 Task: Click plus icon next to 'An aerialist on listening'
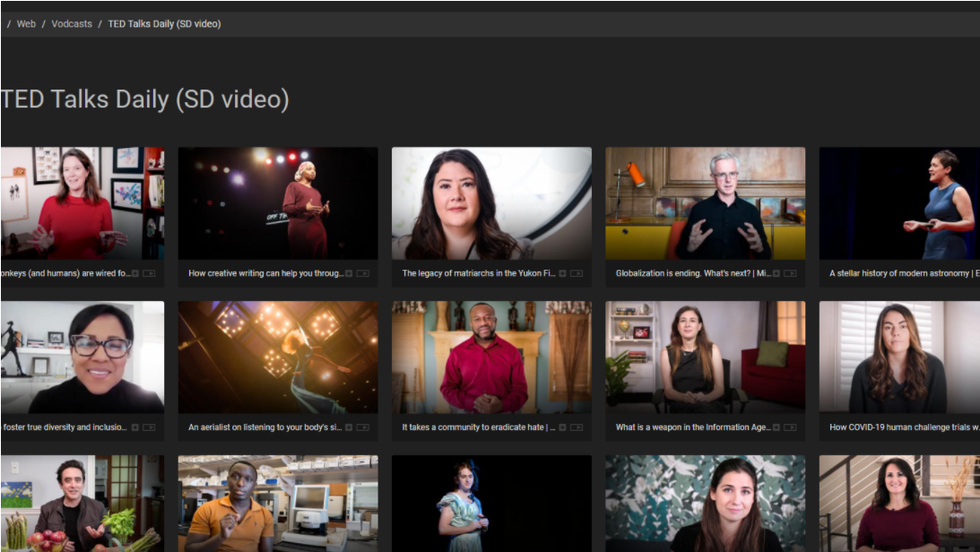(x=349, y=427)
